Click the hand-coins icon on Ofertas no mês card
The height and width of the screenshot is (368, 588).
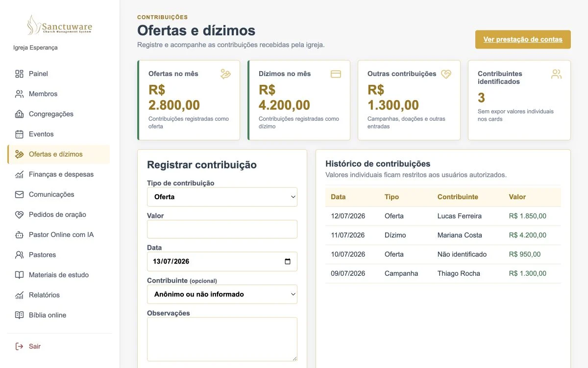point(225,74)
